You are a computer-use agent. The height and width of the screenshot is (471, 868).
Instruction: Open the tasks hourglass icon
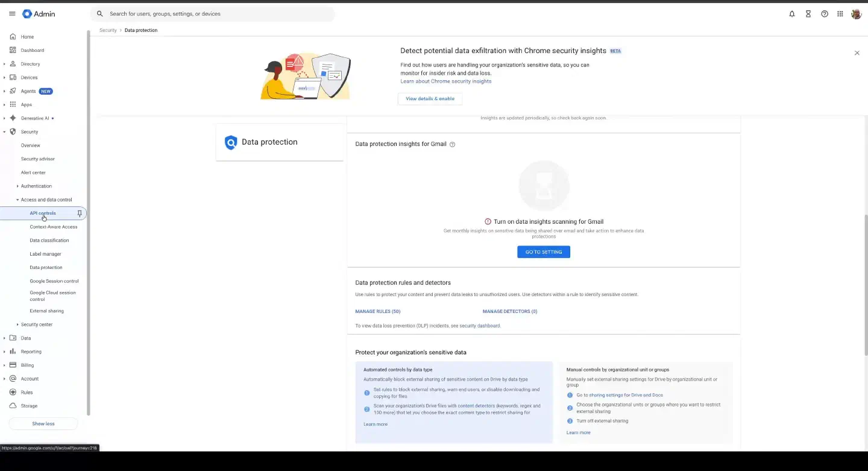pyautogui.click(x=808, y=14)
